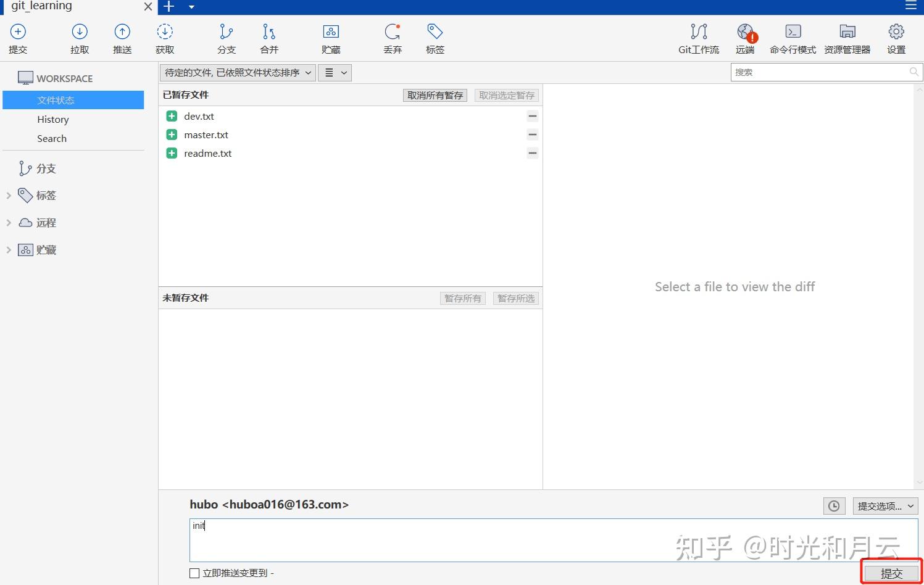Click the bottom 提交 commit button
The height and width of the screenshot is (585, 924).
[891, 573]
